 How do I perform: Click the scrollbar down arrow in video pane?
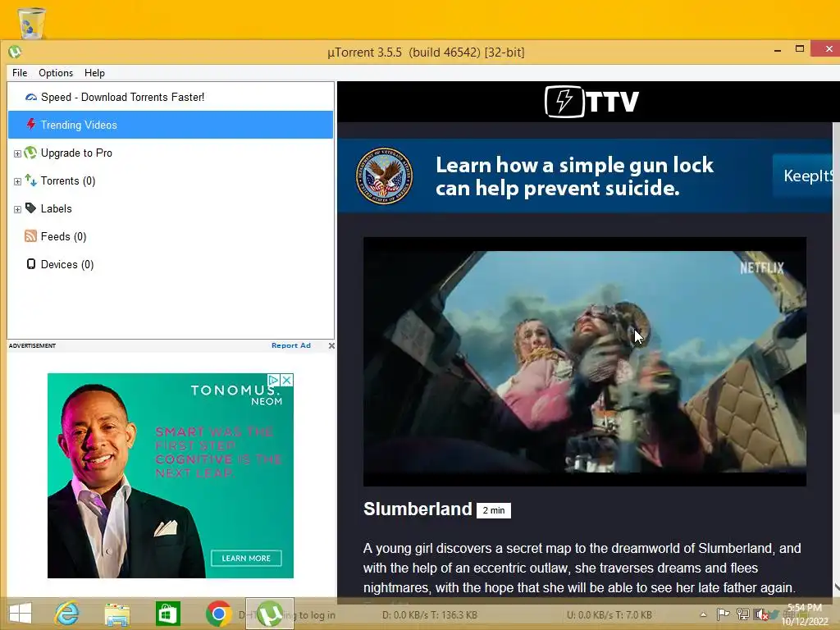pos(836,587)
